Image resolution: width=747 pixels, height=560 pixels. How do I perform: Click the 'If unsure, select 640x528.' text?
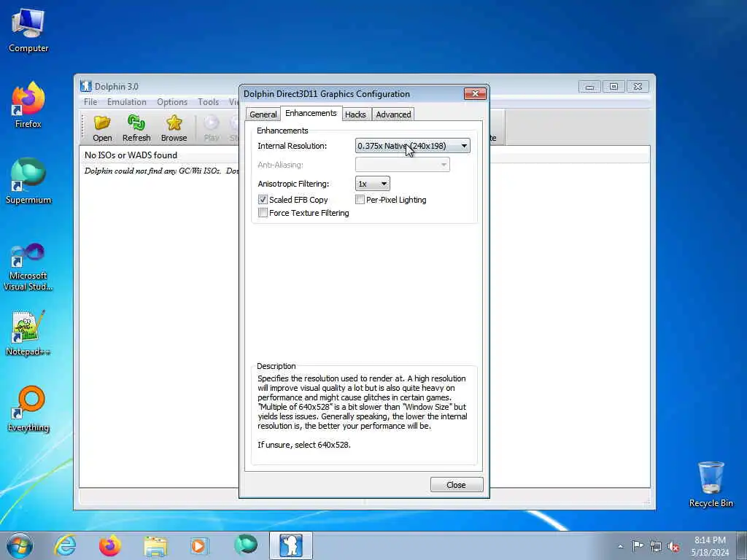(x=304, y=445)
